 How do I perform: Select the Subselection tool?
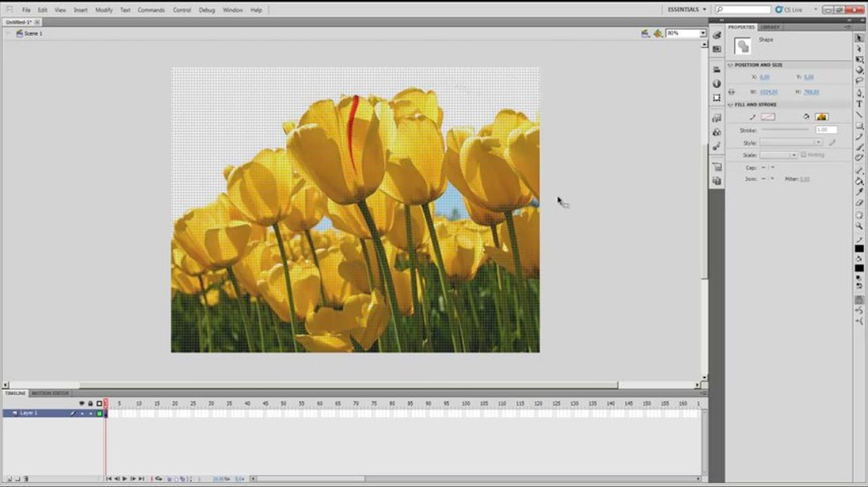pos(859,47)
